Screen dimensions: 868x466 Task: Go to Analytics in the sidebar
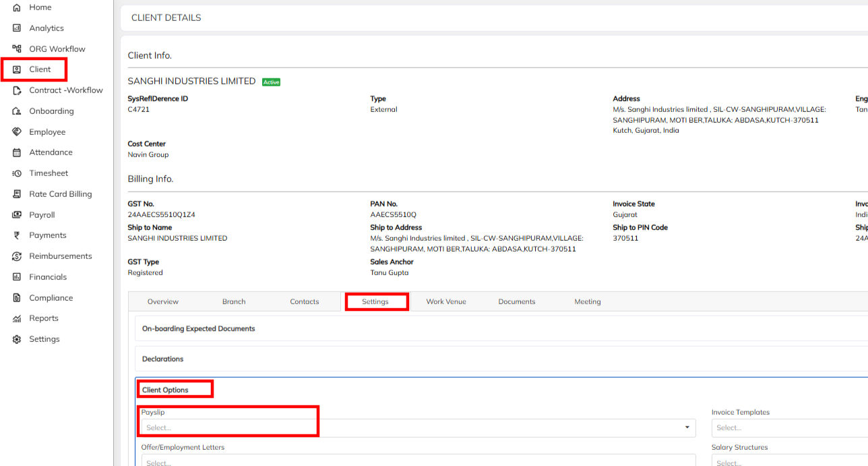46,28
